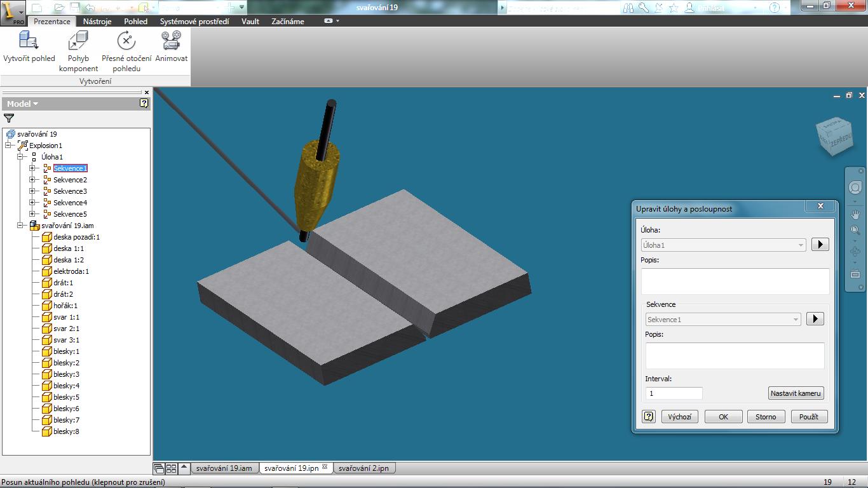Screen dimensions: 868x488
Task: Click the Interval input field
Action: [x=674, y=393]
